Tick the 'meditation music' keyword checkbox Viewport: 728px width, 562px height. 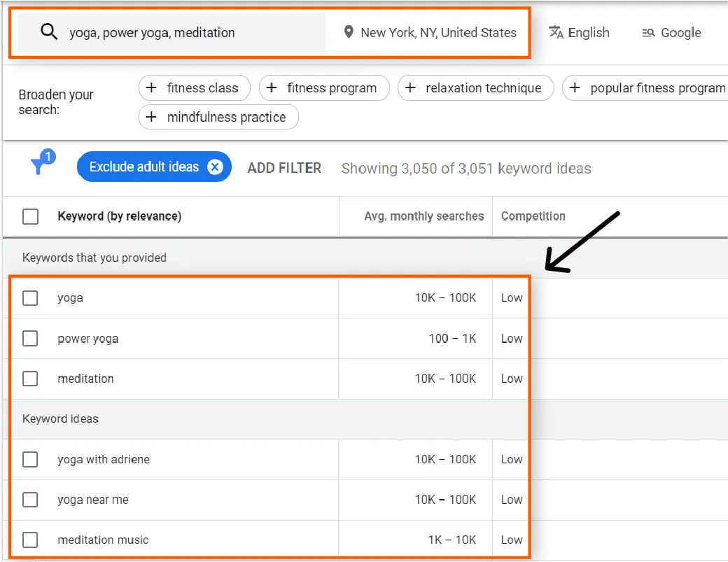pyautogui.click(x=30, y=540)
